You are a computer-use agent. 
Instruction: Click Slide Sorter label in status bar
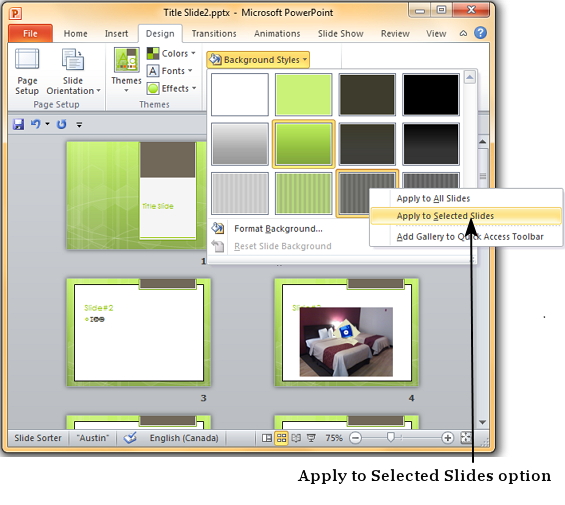(x=37, y=438)
